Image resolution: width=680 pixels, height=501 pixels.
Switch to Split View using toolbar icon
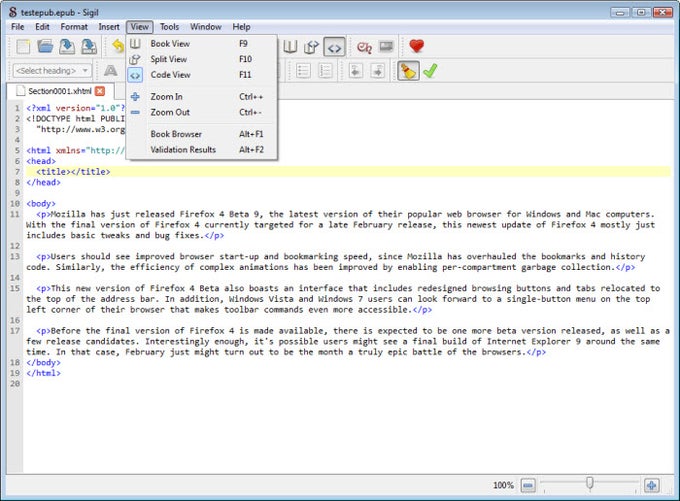311,47
